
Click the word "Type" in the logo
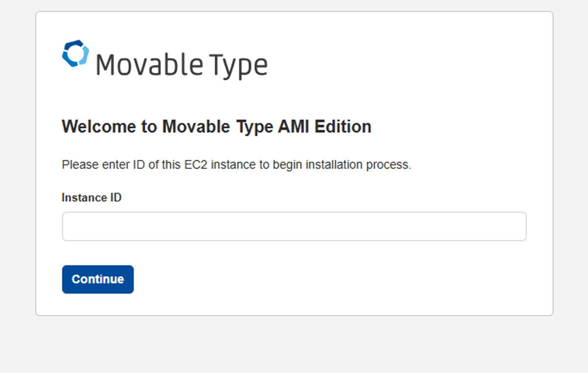pos(239,66)
